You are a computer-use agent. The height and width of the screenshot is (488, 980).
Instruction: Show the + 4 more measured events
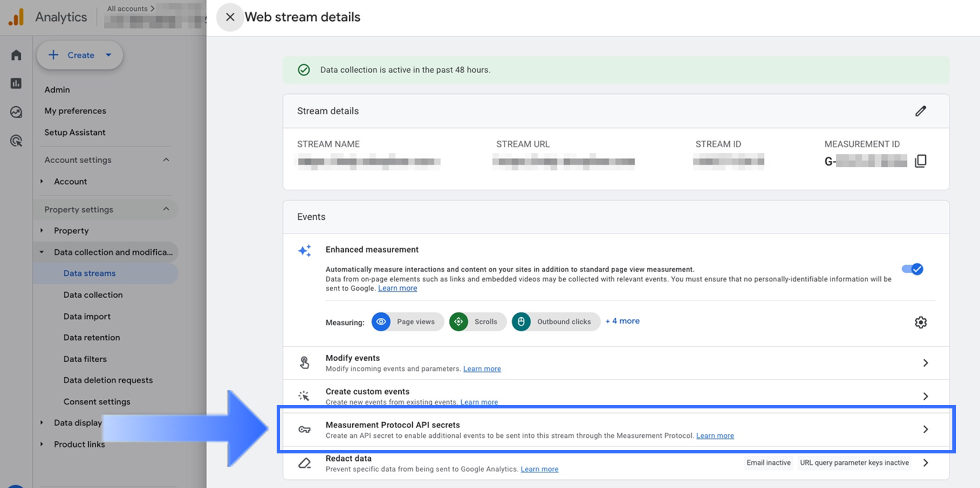pos(623,321)
